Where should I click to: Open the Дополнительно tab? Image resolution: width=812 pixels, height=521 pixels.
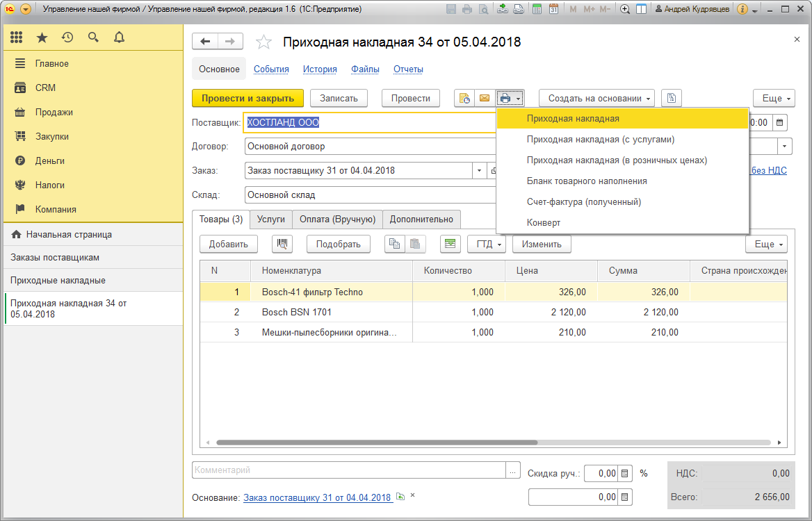click(x=421, y=220)
